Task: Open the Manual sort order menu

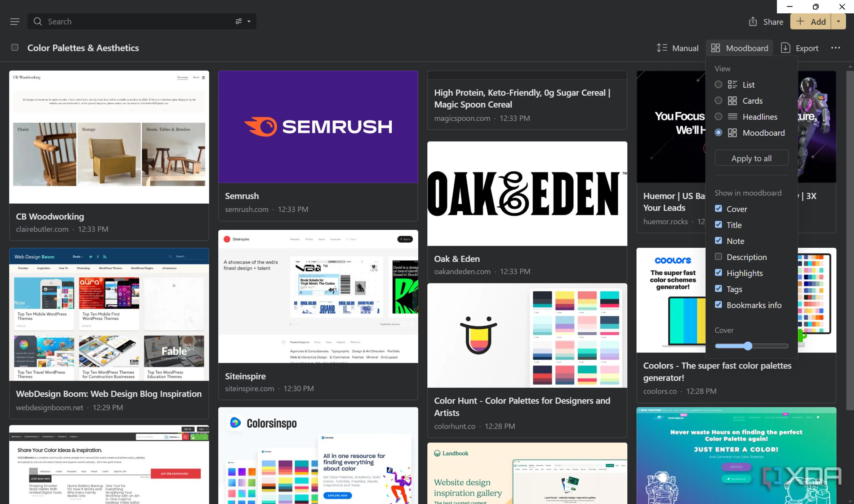Action: coord(677,48)
